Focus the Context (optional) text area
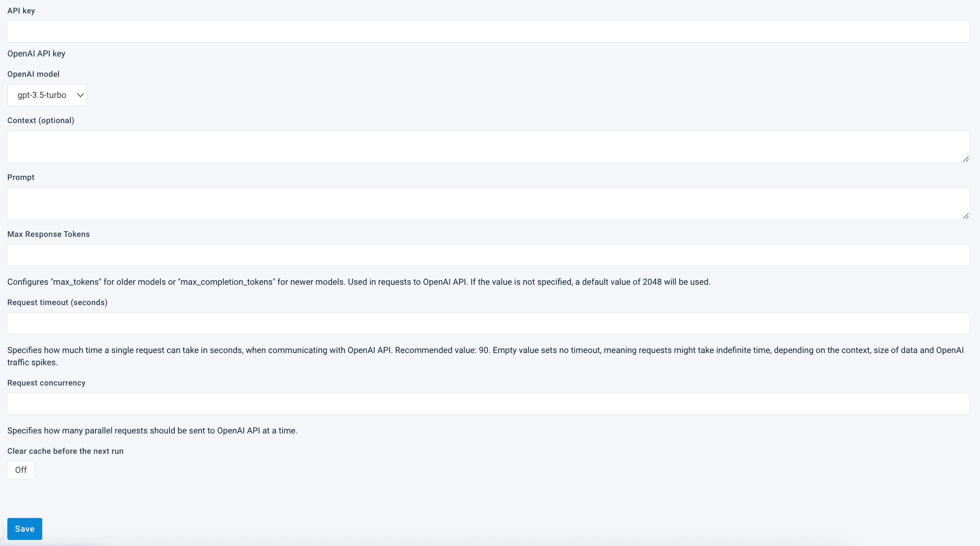Image resolution: width=980 pixels, height=546 pixels. 488,147
